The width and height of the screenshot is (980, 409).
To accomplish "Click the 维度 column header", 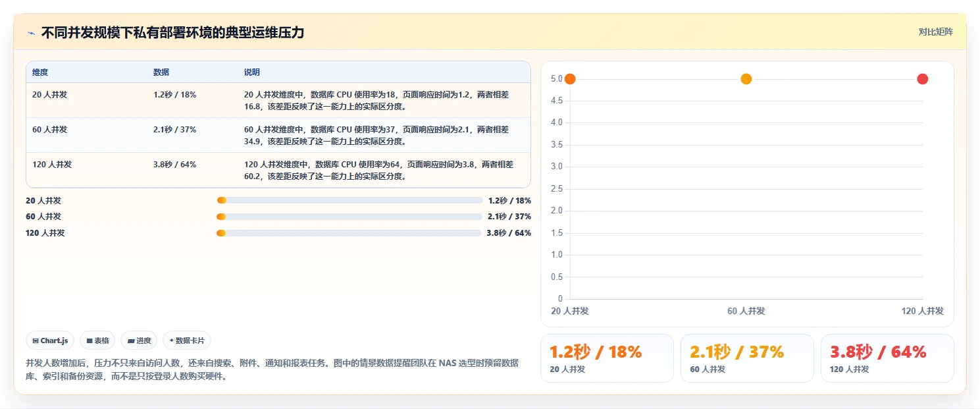I will pos(40,72).
